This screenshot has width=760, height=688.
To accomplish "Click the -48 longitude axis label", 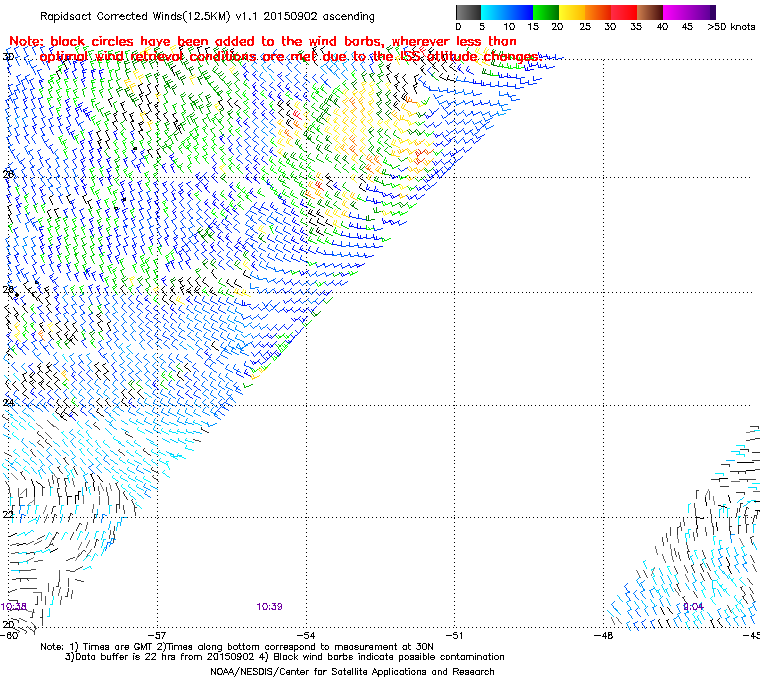I will pyautogui.click(x=603, y=635).
